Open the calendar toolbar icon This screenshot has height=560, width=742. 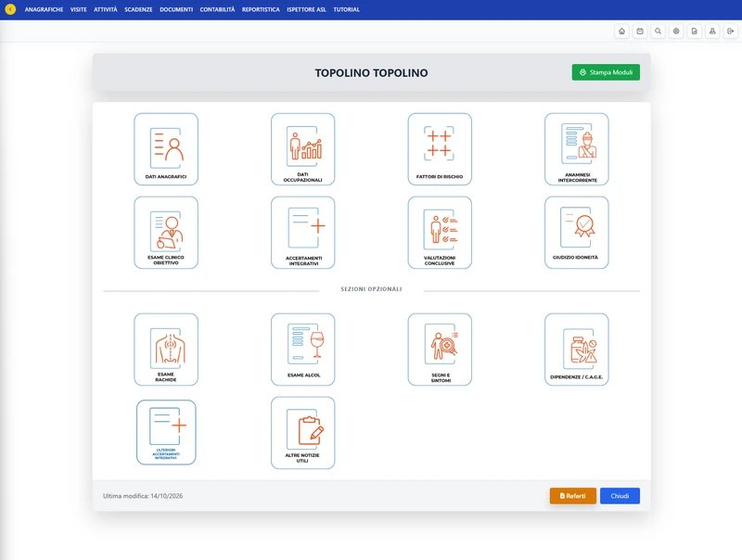click(640, 32)
